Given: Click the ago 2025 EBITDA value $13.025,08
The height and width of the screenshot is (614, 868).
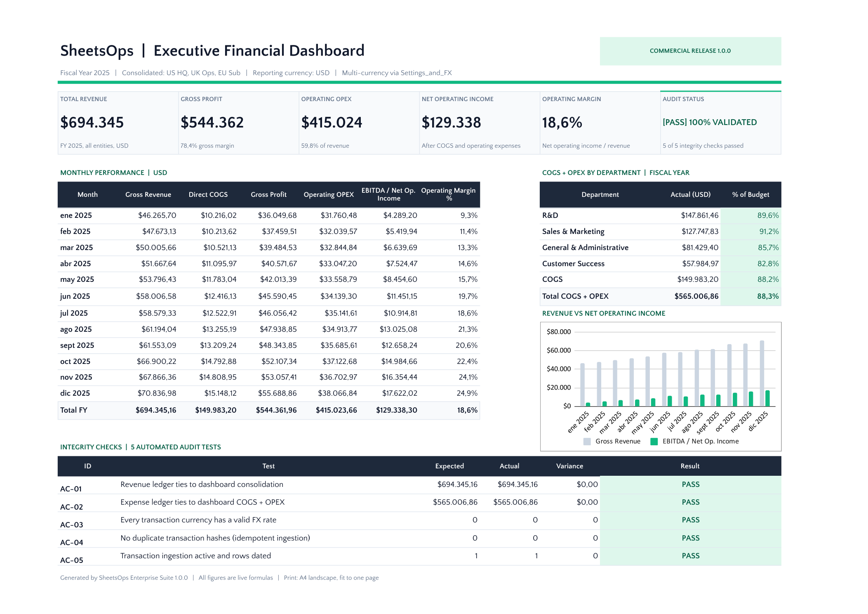Looking at the screenshot, I should coord(398,329).
